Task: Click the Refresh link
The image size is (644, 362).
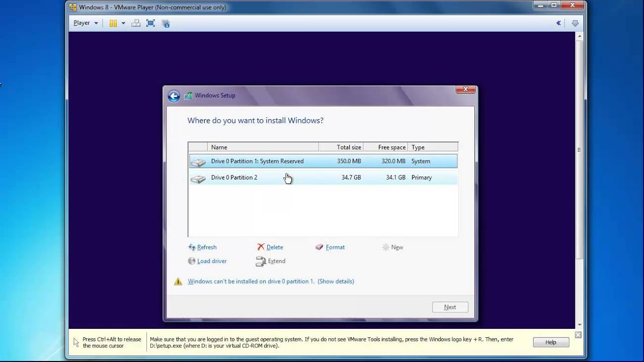Action: [207, 247]
